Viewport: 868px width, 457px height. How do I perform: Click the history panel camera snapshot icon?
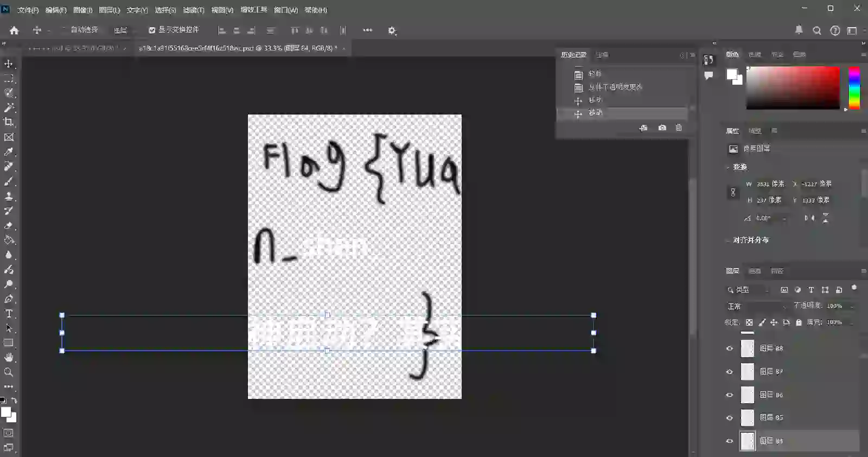pos(662,128)
